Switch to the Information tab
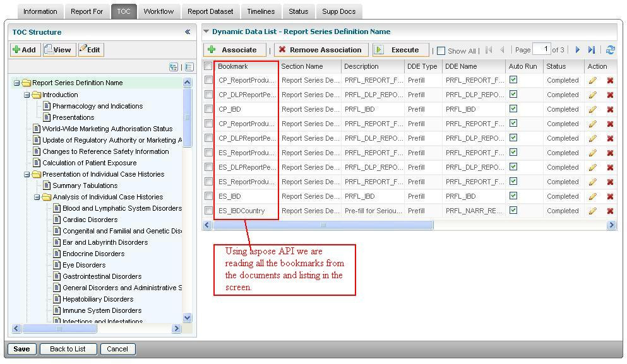This screenshot has height=364, width=627. pyautogui.click(x=40, y=11)
